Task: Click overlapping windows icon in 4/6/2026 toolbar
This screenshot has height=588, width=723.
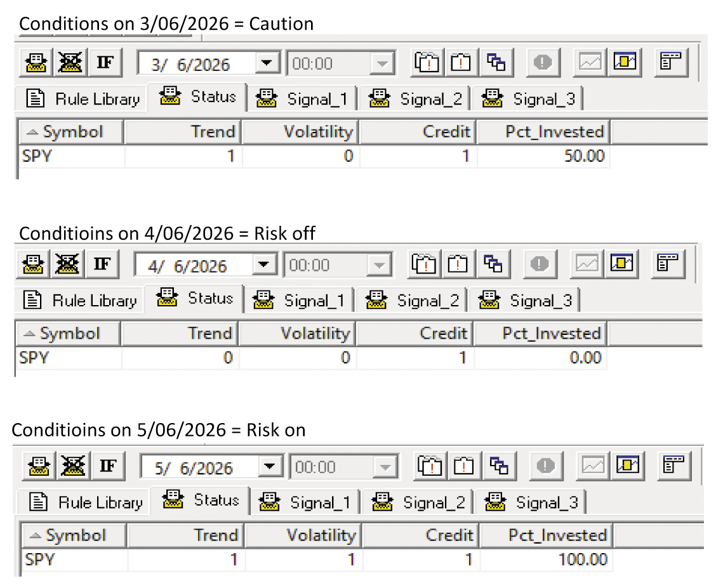Action: pos(493,264)
